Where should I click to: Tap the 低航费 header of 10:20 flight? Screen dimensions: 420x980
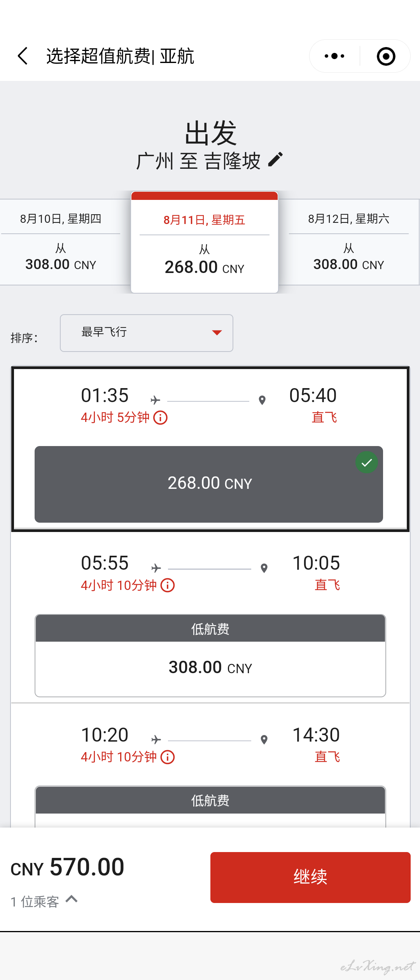[x=210, y=800]
